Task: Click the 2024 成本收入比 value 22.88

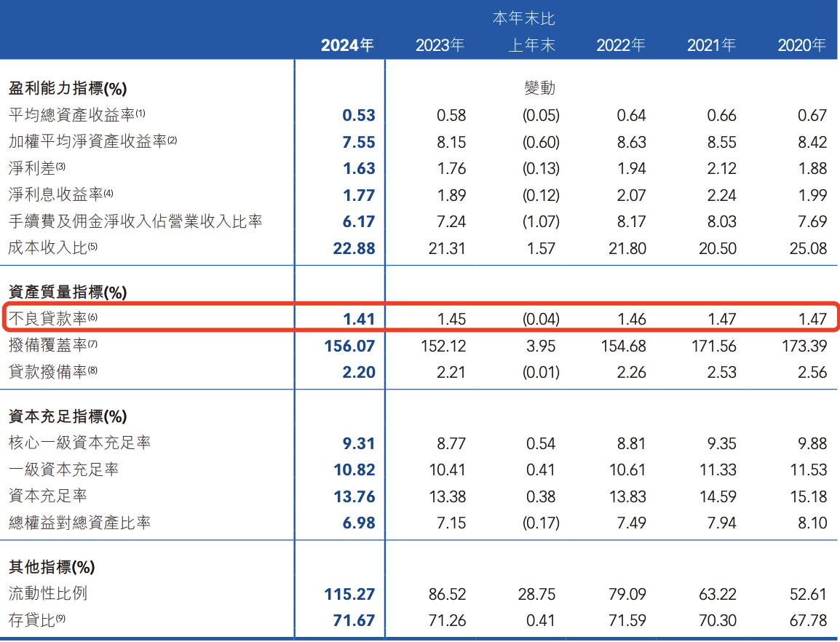Action: [354, 249]
